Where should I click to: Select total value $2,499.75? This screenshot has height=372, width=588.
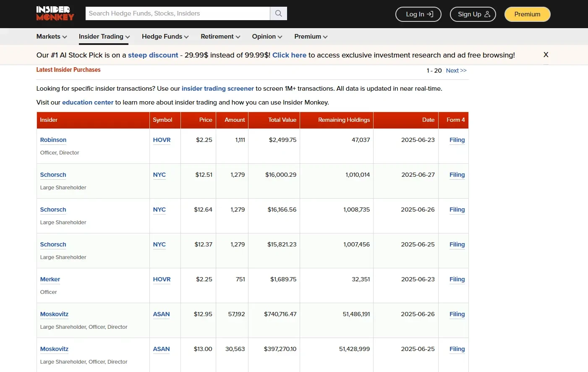[282, 140]
